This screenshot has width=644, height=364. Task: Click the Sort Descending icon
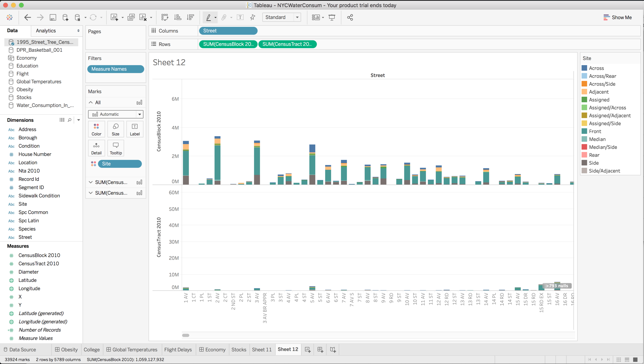[191, 17]
